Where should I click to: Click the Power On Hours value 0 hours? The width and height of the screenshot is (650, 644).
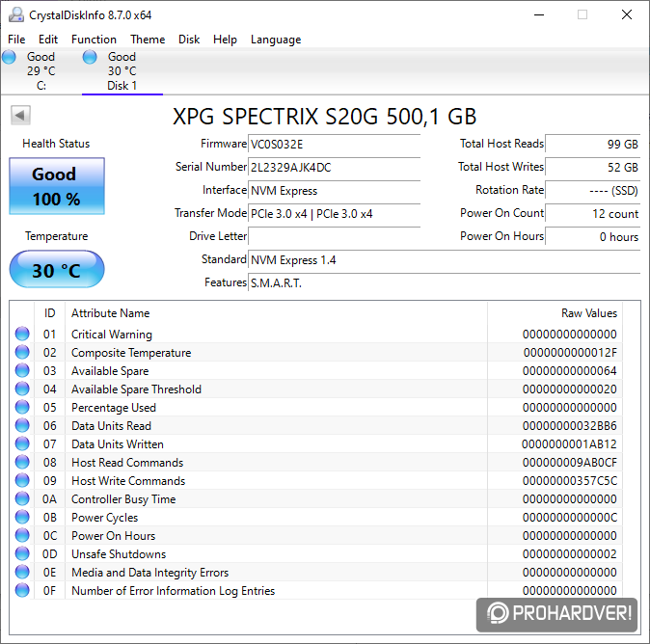click(x=593, y=236)
